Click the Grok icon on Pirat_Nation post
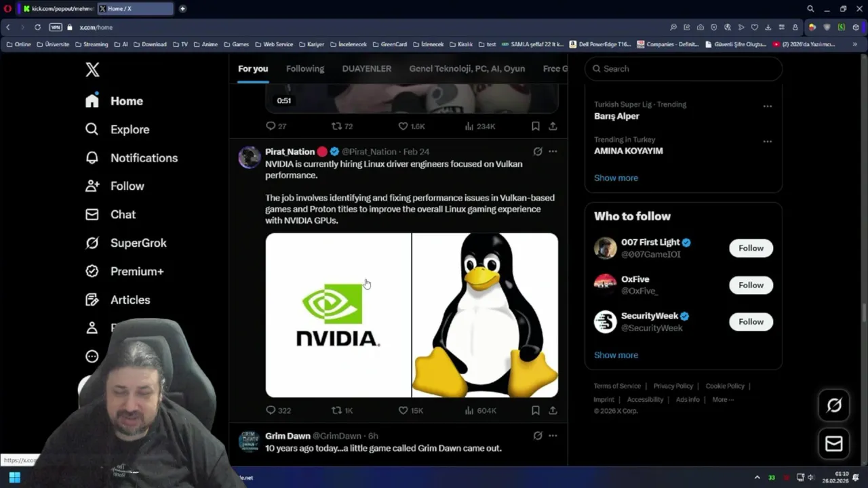868x488 pixels. pyautogui.click(x=538, y=152)
